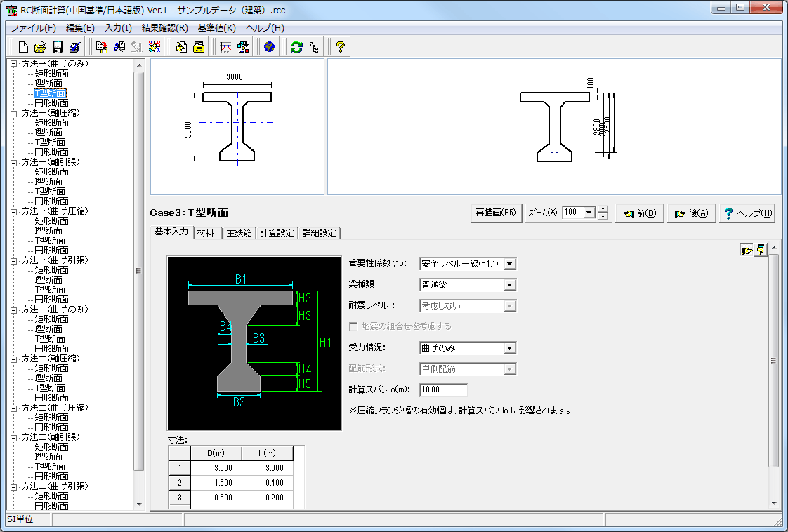The image size is (788, 532).
Task: Click the 再描画(F5) button
Action: coord(496,213)
